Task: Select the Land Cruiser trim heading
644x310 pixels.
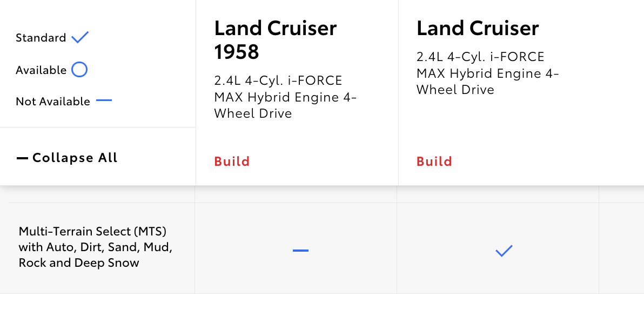Action: 478,28
